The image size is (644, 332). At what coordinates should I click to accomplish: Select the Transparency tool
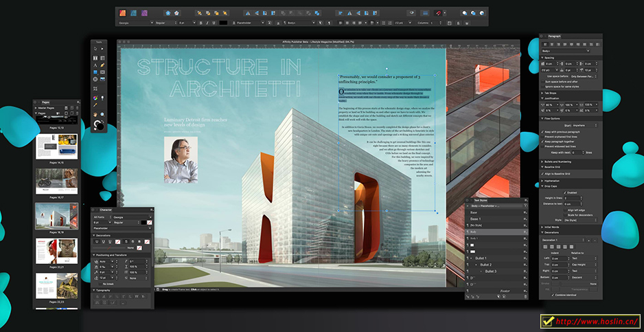click(x=102, y=98)
